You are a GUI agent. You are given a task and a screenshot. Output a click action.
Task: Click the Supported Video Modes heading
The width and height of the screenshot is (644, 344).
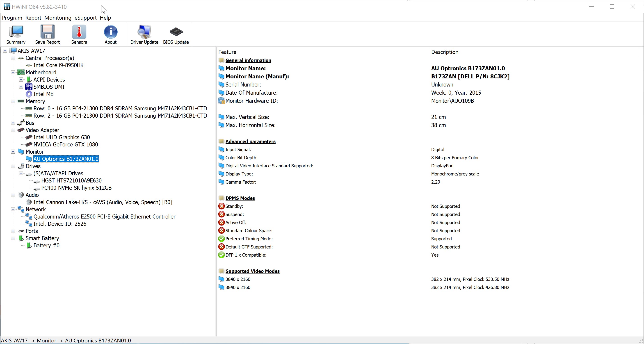point(253,271)
